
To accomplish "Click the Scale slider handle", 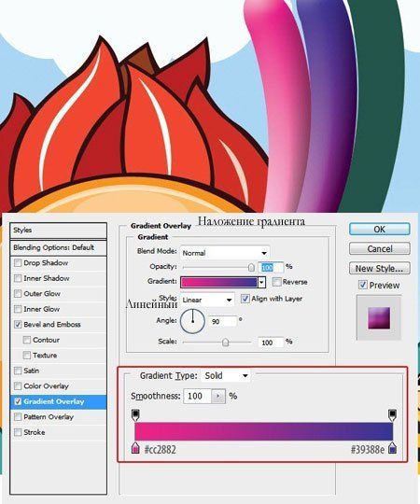I will coord(226,343).
